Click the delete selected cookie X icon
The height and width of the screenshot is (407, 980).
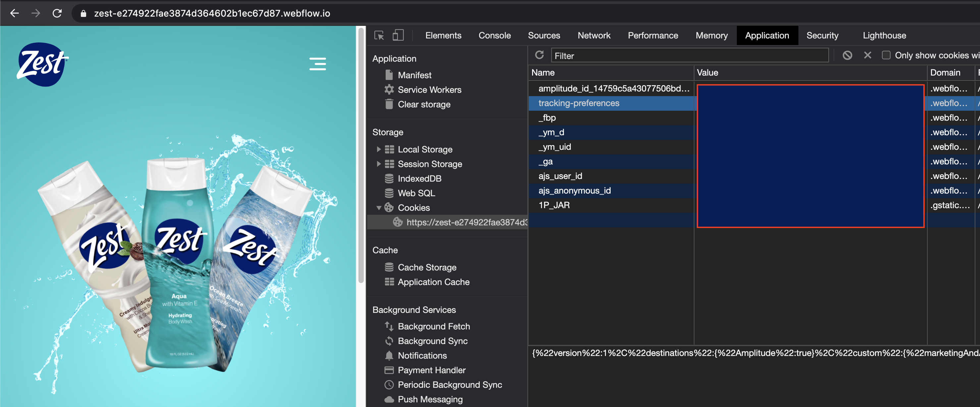pos(867,55)
